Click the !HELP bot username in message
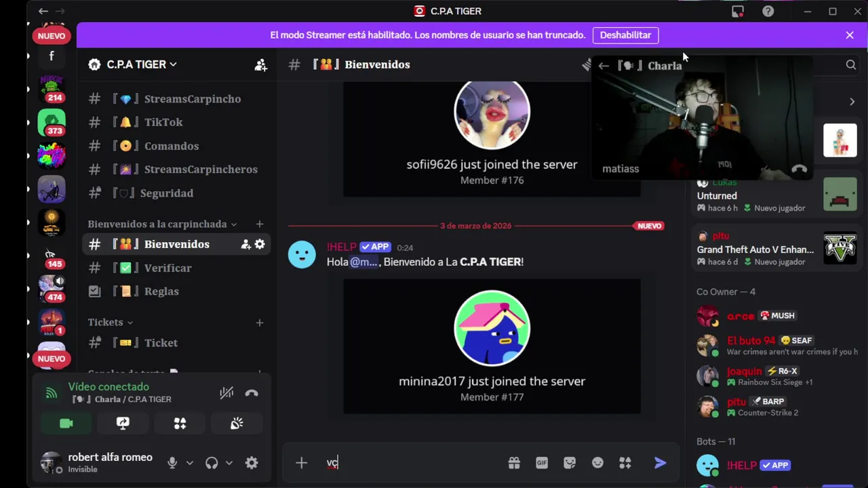The image size is (868, 488). (x=341, y=247)
